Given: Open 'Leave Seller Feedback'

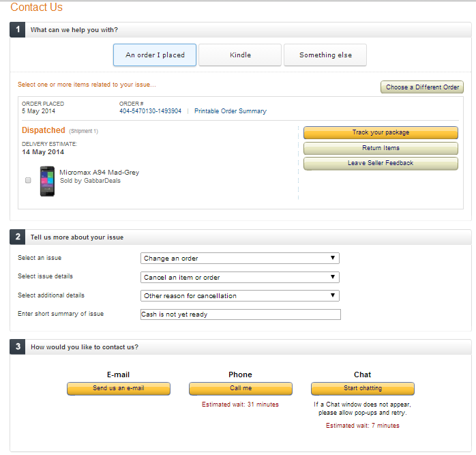Looking at the screenshot, I should [x=381, y=163].
